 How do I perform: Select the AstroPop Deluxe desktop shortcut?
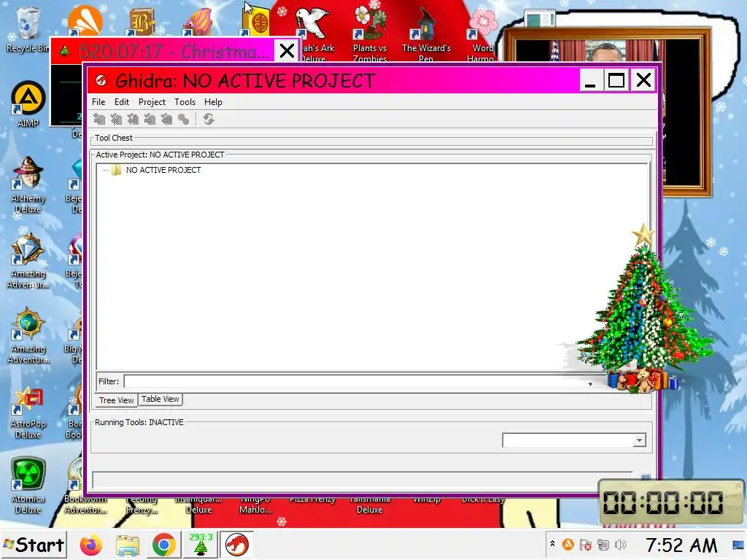[28, 413]
